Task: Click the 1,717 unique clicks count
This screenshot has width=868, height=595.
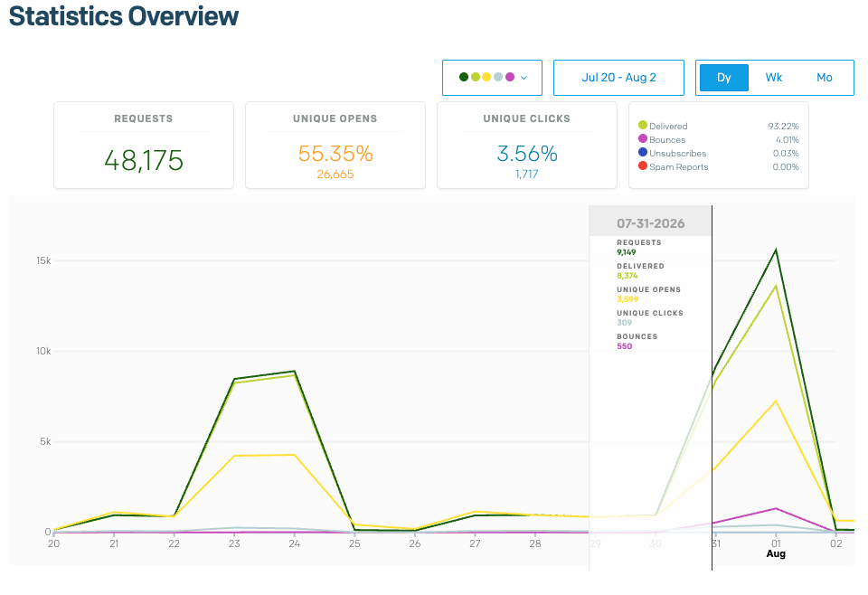Action: [x=527, y=175]
